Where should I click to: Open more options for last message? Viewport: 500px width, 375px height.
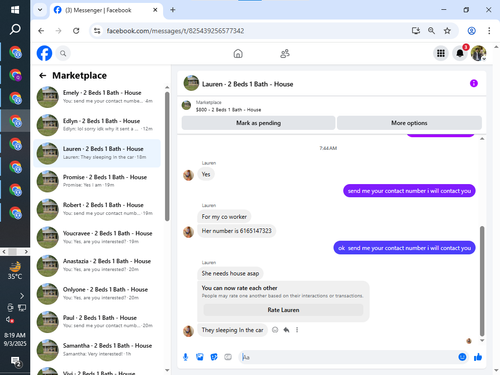pos(297,330)
